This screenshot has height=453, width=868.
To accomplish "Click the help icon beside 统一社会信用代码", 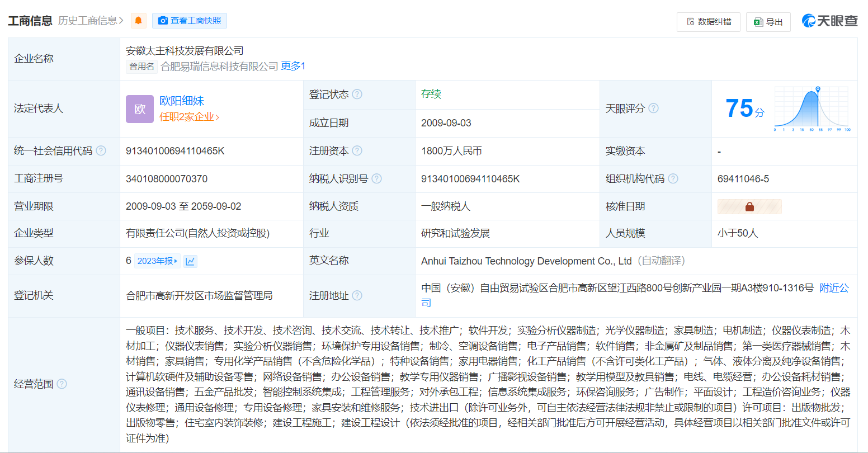I will [101, 151].
